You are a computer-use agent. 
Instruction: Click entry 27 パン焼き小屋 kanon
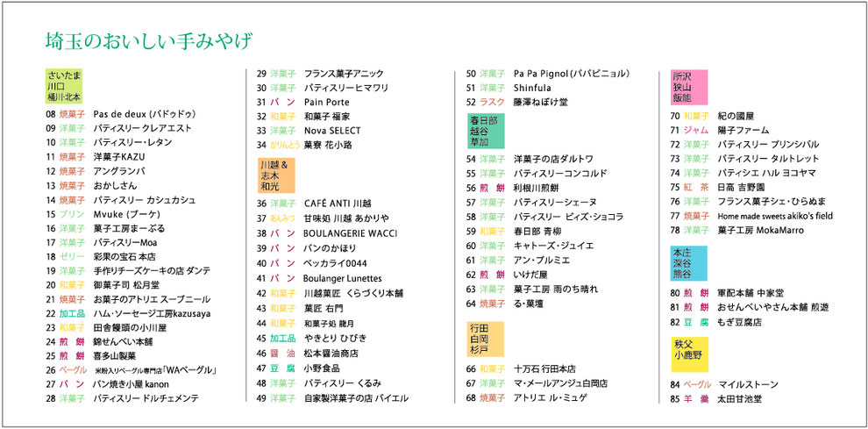point(107,384)
